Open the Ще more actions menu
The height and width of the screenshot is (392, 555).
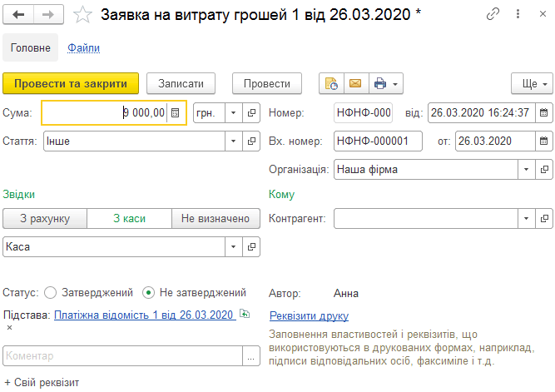click(x=532, y=83)
